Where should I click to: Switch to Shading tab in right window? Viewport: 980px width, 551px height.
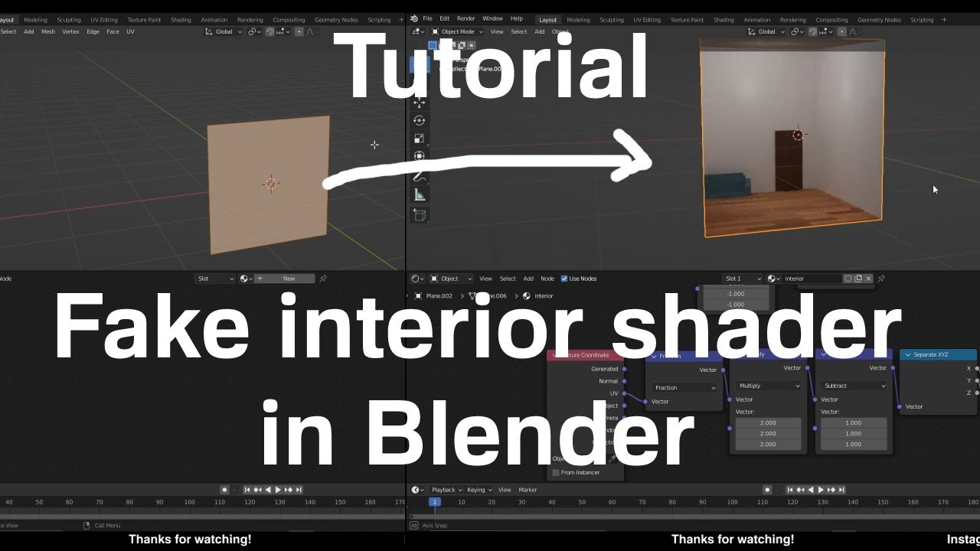tap(724, 20)
